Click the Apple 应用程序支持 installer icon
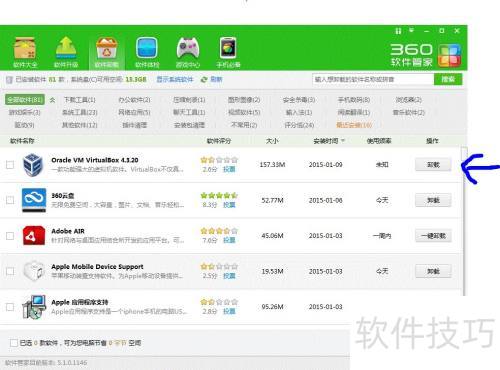 point(34,307)
